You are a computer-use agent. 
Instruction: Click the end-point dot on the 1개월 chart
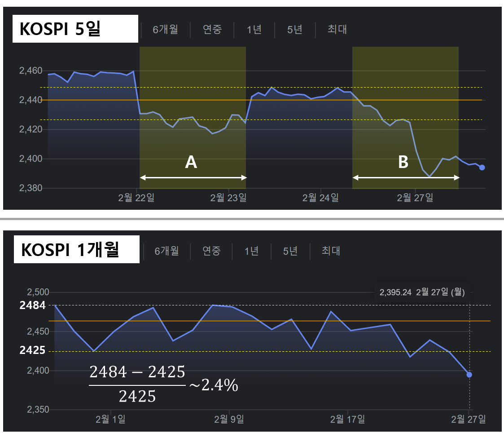(x=469, y=375)
